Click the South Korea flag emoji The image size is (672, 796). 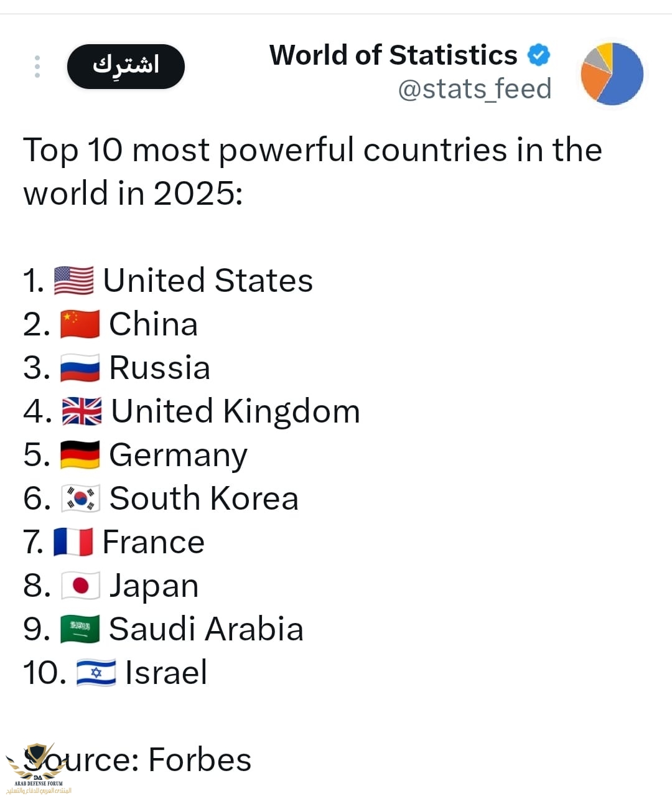coord(80,499)
